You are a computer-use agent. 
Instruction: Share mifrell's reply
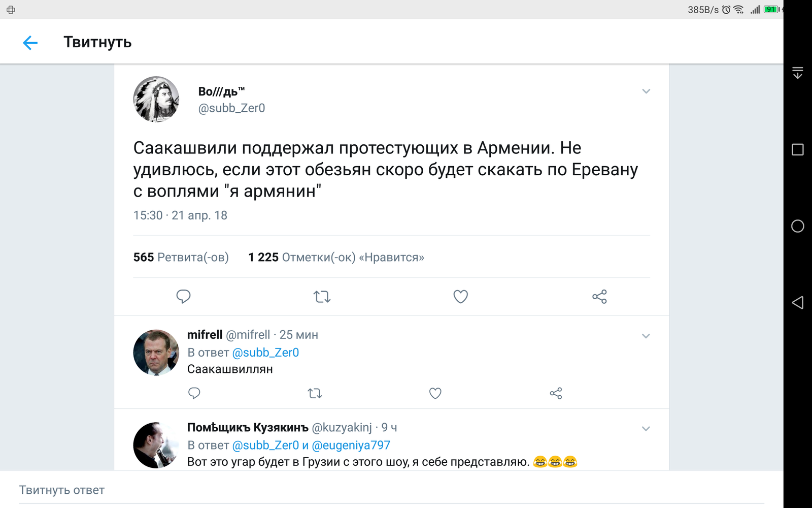click(x=556, y=393)
